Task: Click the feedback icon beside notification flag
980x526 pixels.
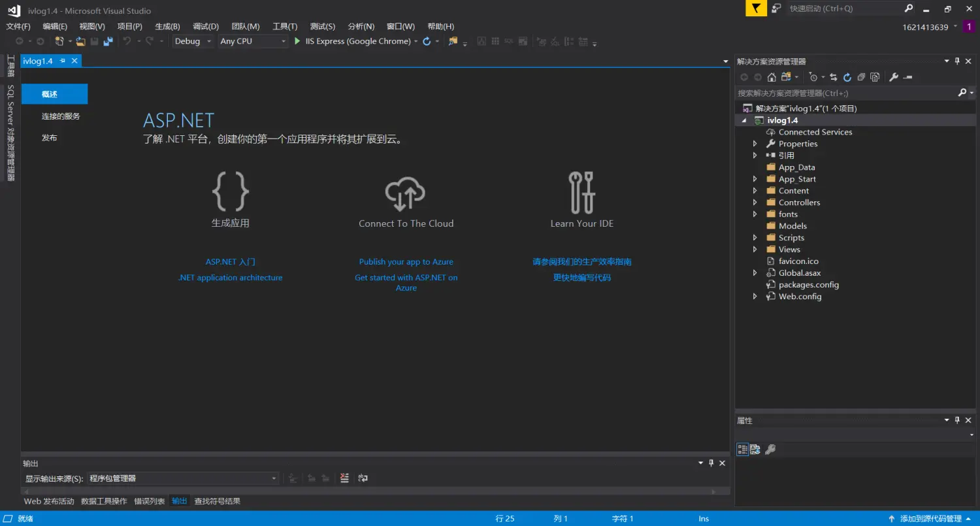Action: point(776,8)
